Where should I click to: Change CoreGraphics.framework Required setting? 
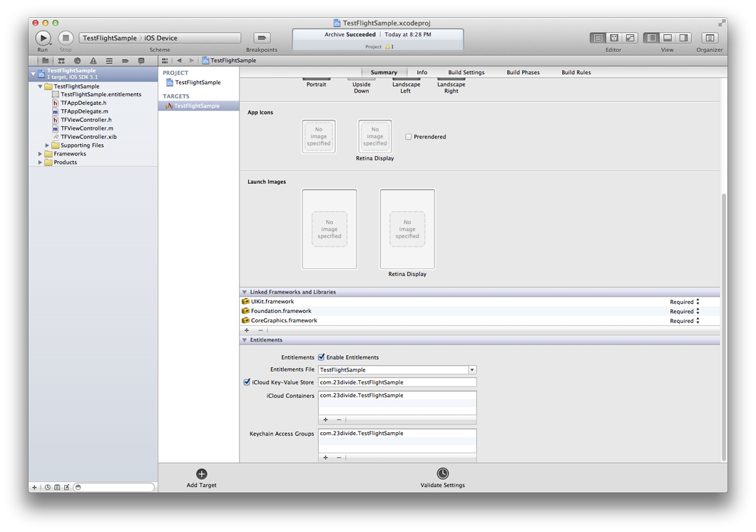pyautogui.click(x=684, y=321)
